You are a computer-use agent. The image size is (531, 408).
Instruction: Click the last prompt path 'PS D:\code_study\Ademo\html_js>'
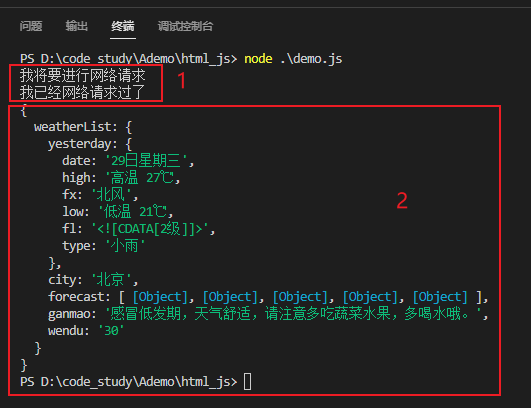(x=128, y=382)
